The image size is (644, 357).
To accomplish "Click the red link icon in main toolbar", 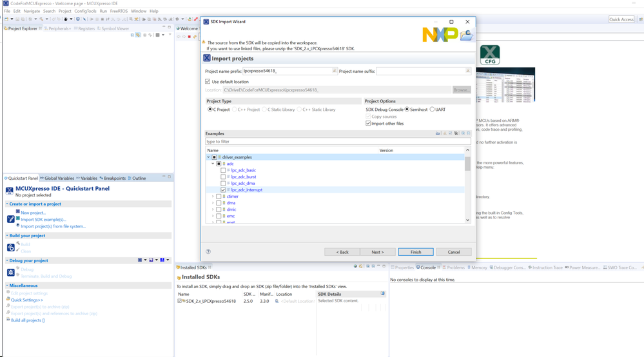I will pyautogui.click(x=196, y=19).
